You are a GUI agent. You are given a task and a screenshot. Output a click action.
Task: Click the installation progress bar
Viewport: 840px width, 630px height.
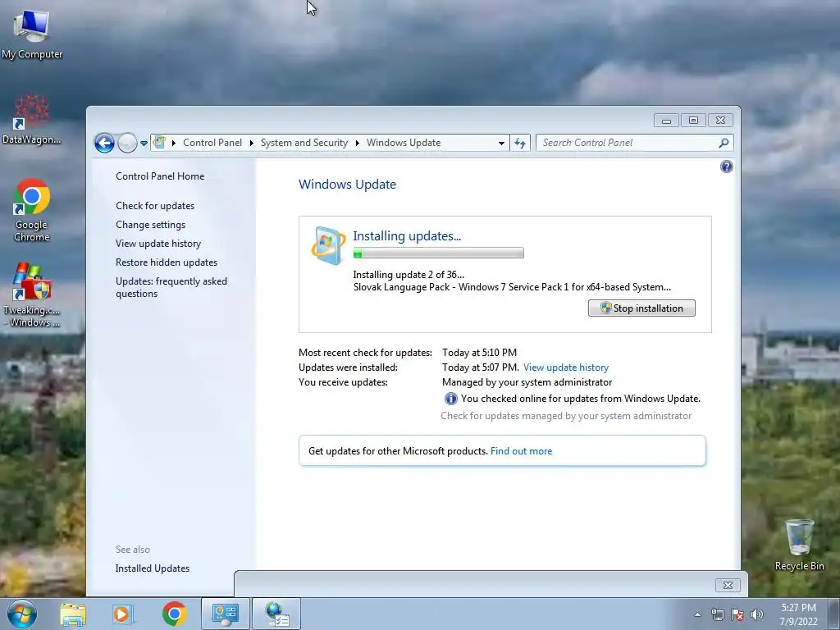[438, 253]
